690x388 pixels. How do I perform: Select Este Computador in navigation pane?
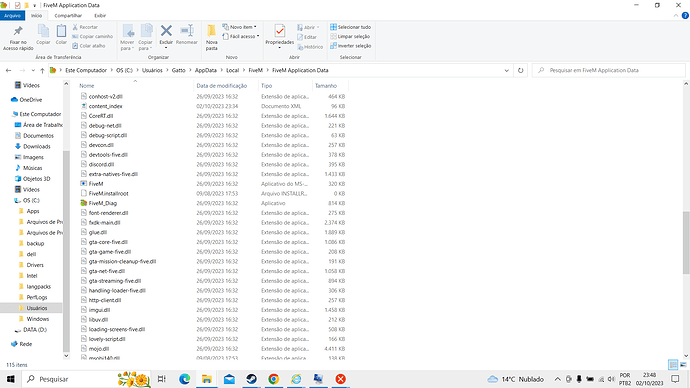40,114
